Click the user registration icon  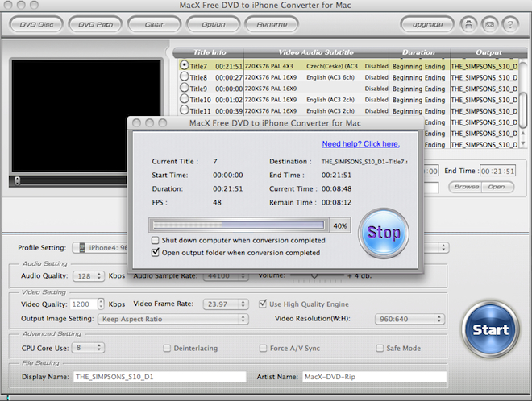point(467,24)
